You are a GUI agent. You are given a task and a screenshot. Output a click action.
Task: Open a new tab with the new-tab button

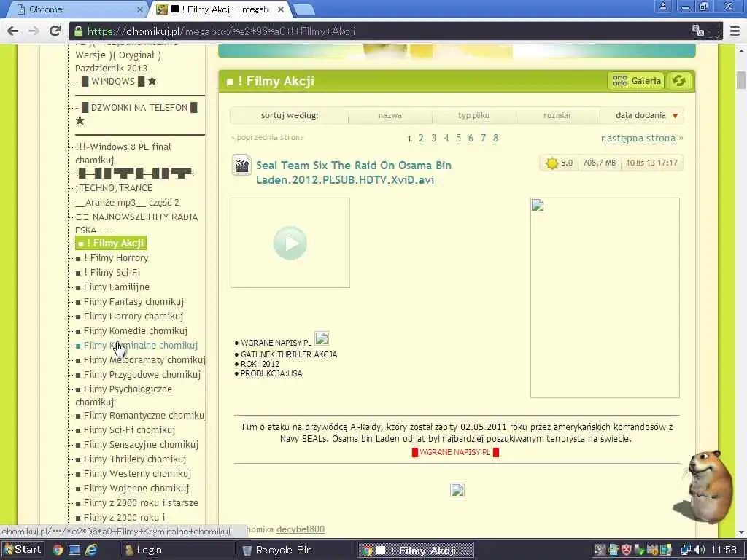(303, 9)
